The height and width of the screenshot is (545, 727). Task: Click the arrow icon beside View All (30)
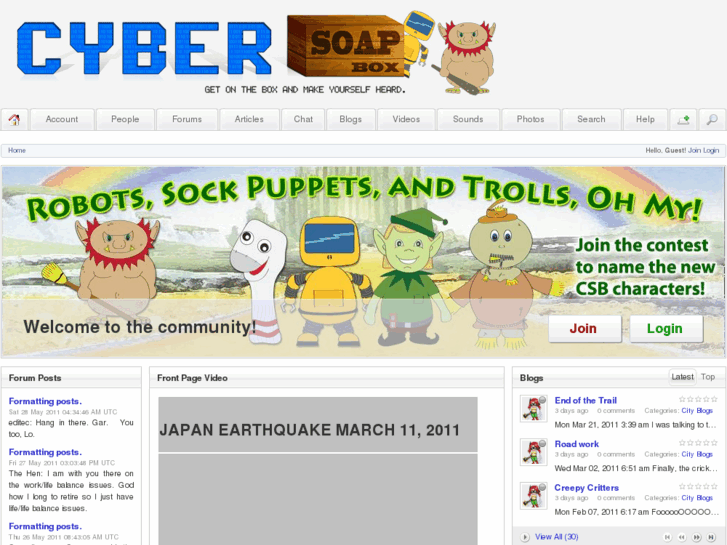(525, 537)
